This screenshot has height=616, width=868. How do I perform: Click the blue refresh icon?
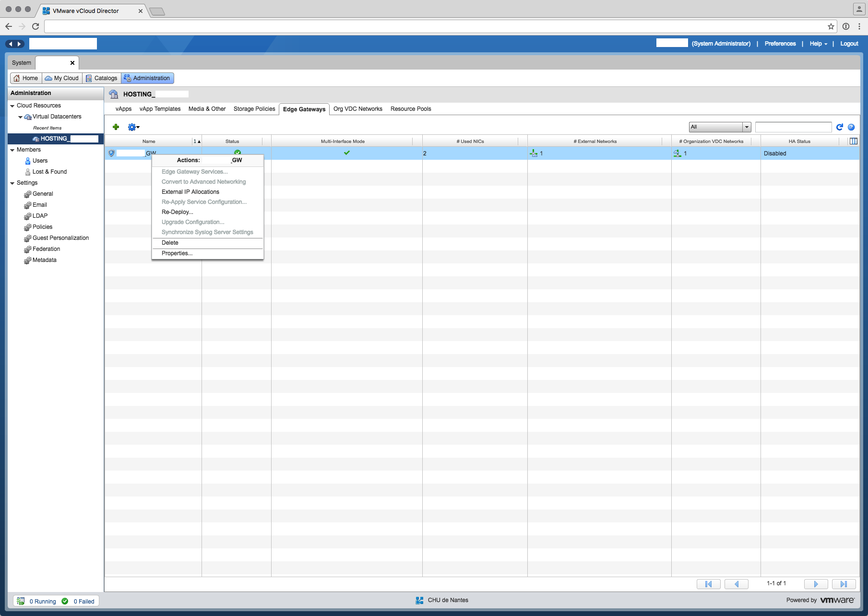point(839,127)
